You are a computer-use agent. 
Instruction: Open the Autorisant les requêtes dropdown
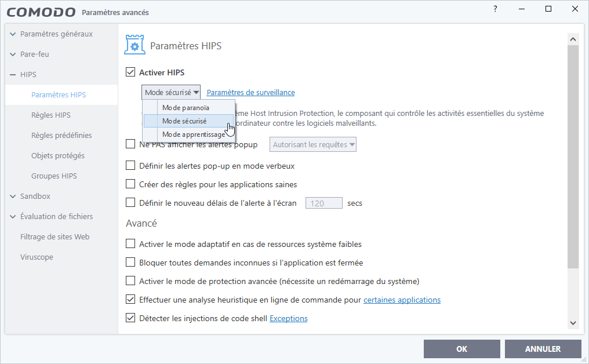313,145
